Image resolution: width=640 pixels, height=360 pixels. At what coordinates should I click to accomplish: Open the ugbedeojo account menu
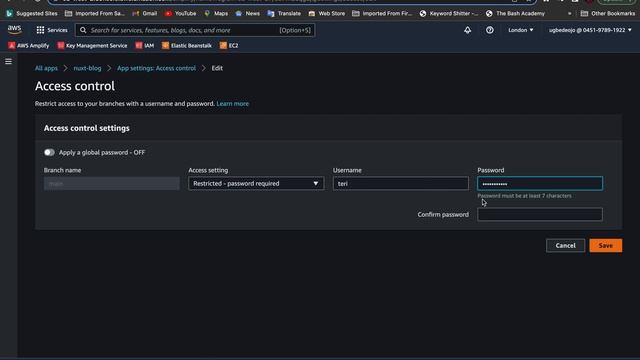(x=590, y=30)
